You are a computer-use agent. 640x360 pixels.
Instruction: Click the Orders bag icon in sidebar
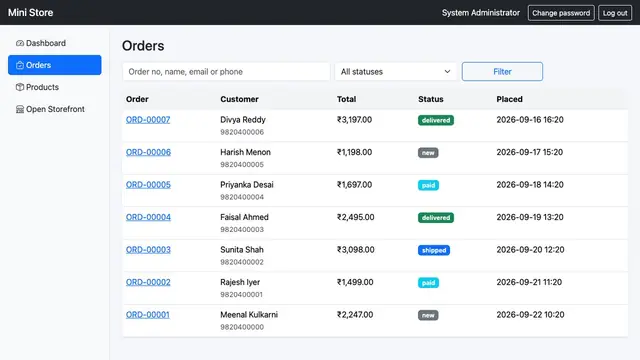[20, 65]
